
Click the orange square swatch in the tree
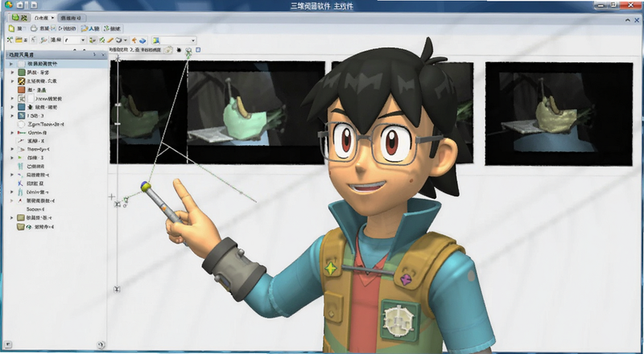point(22,89)
